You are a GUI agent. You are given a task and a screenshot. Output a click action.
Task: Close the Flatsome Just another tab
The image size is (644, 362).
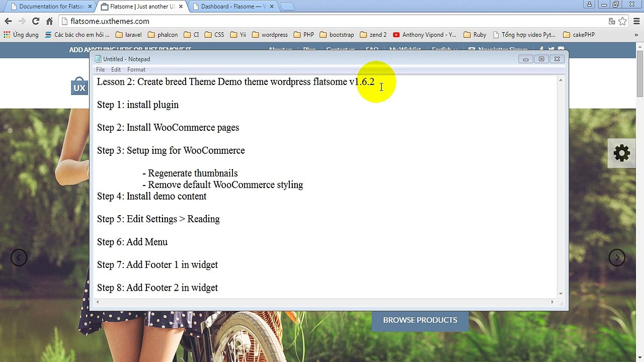(x=181, y=7)
